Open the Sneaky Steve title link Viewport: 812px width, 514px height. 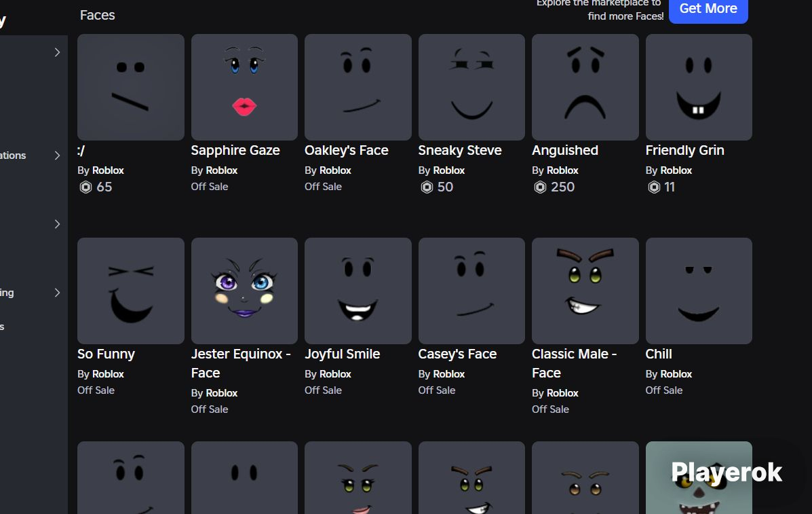(460, 150)
